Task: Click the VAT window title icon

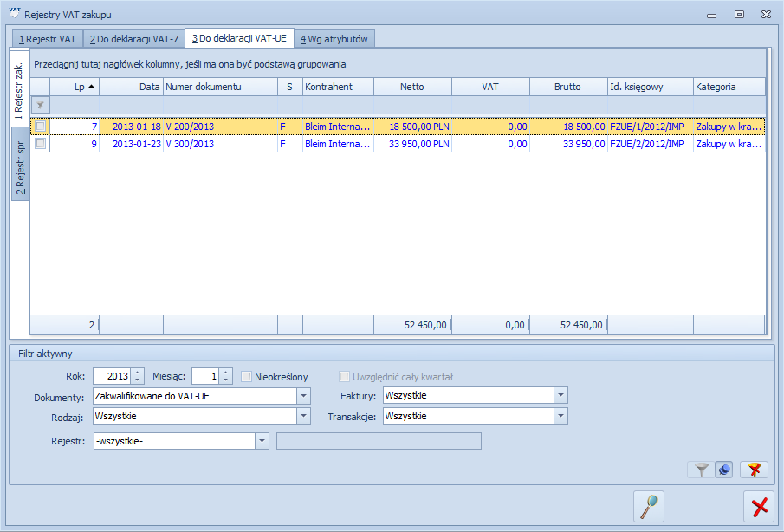Action: tap(15, 13)
